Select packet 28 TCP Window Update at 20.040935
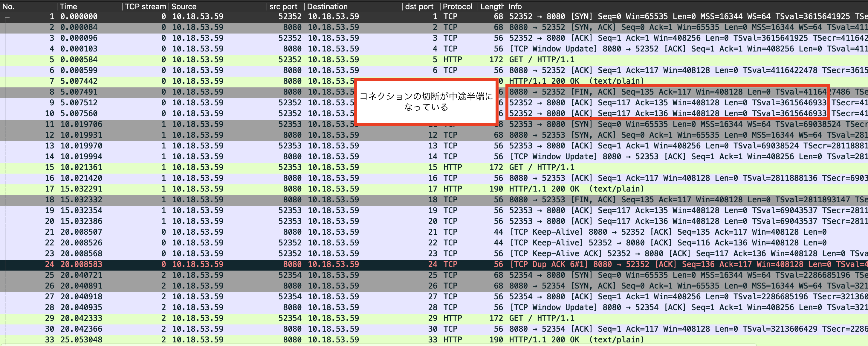868x346 pixels. [x=434, y=308]
